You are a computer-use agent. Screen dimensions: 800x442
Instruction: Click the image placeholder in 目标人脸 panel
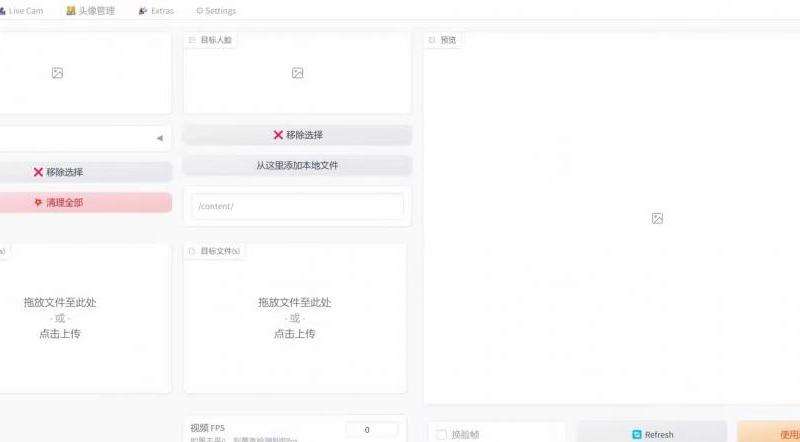pos(297,73)
